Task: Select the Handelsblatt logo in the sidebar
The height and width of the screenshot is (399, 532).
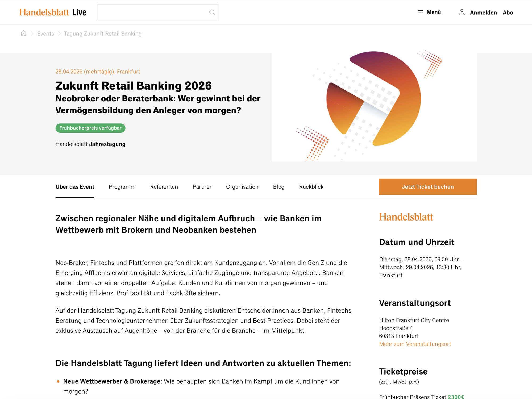Action: [406, 217]
